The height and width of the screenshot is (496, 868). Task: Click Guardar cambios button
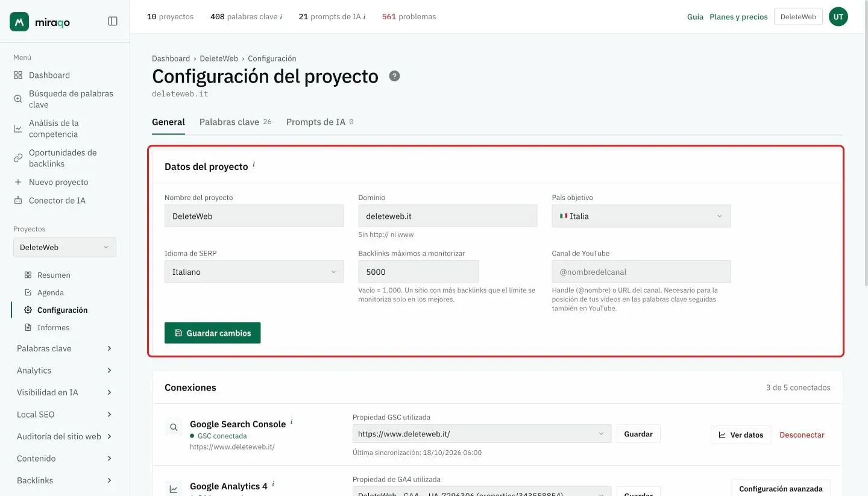[212, 333]
